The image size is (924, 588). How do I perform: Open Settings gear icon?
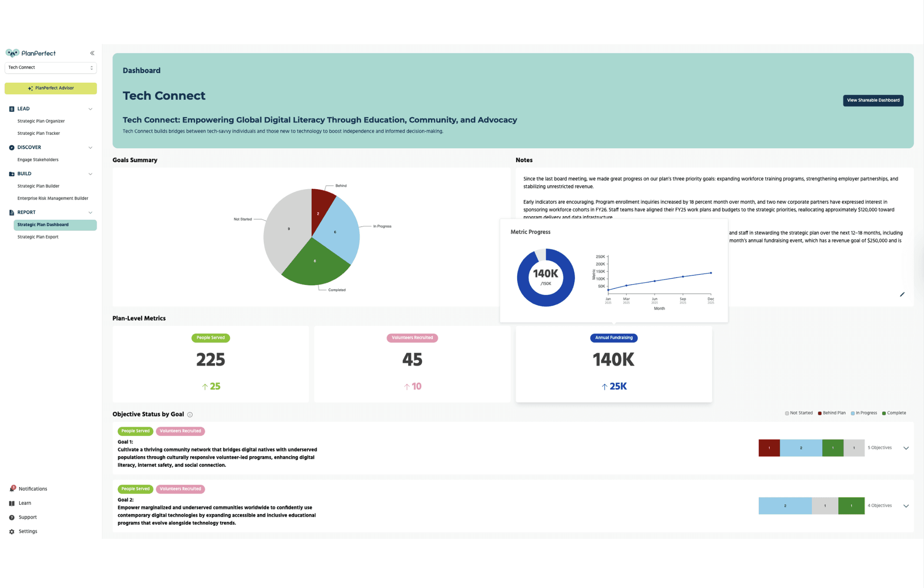(x=12, y=531)
